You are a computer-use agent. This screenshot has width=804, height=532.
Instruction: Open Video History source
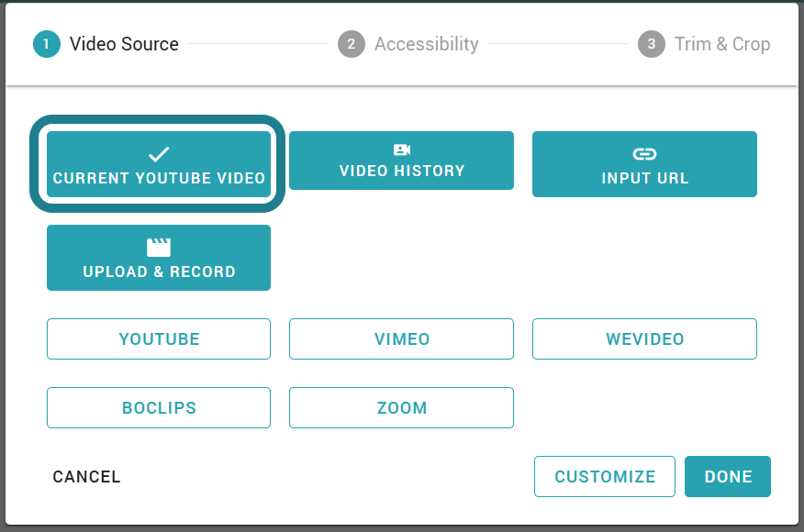pyautogui.click(x=401, y=161)
